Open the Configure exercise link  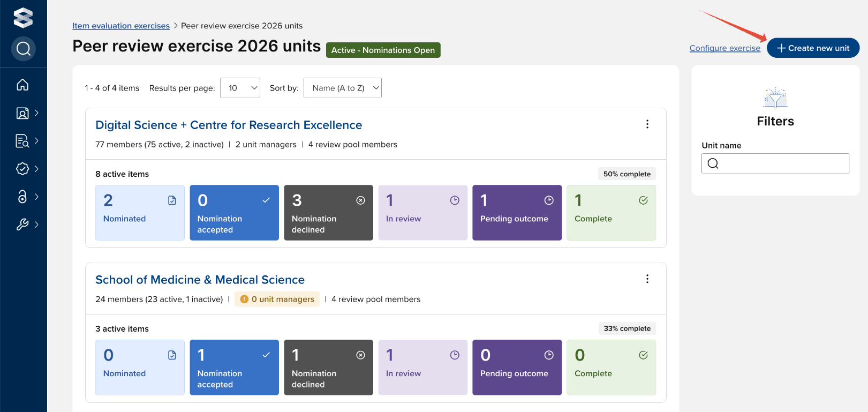tap(724, 48)
